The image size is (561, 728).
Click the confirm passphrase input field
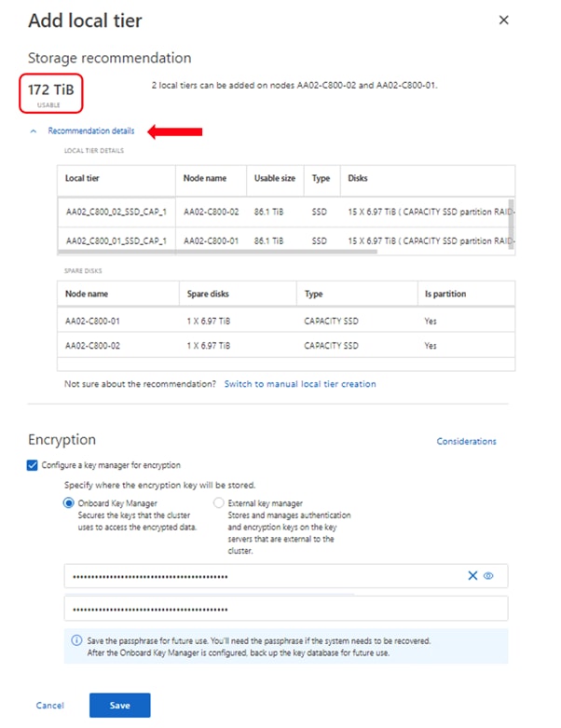286,609
